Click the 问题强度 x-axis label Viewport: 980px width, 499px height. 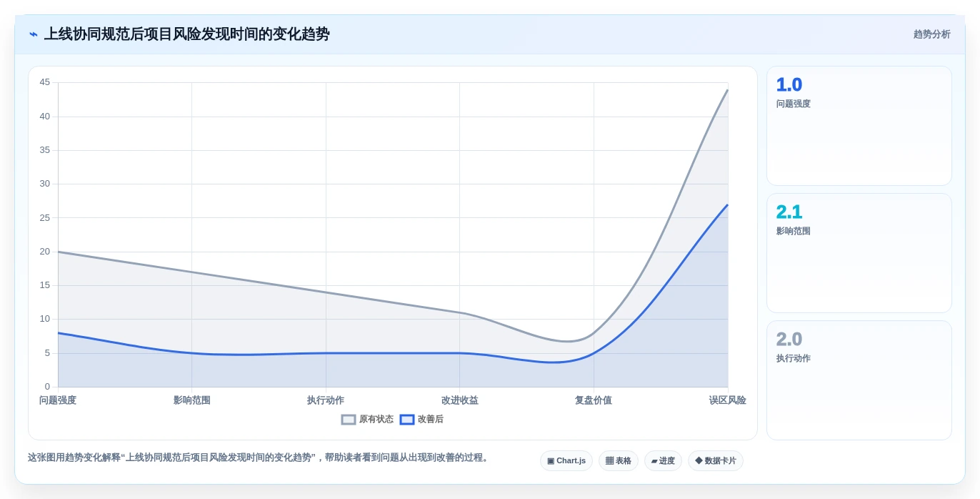pyautogui.click(x=58, y=400)
